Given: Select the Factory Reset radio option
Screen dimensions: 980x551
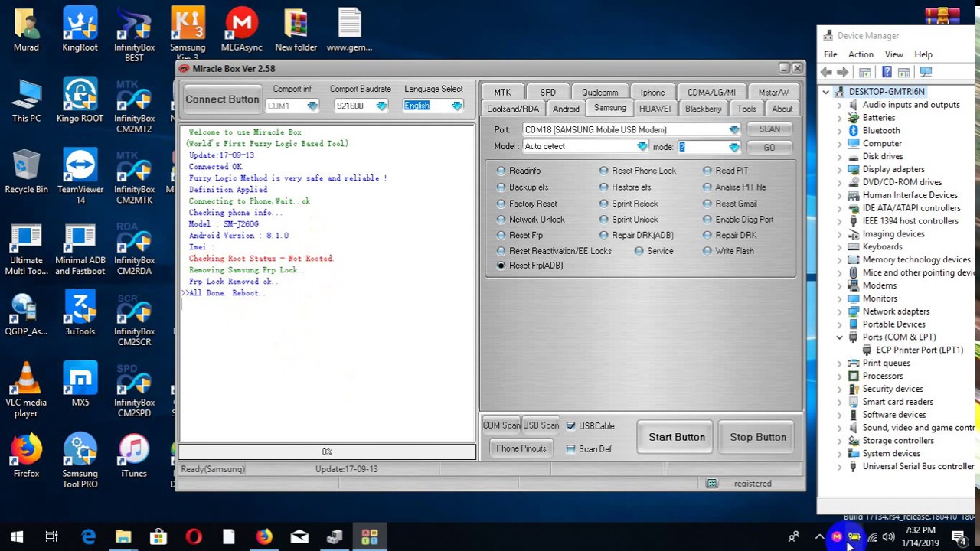Looking at the screenshot, I should coord(527,204).
